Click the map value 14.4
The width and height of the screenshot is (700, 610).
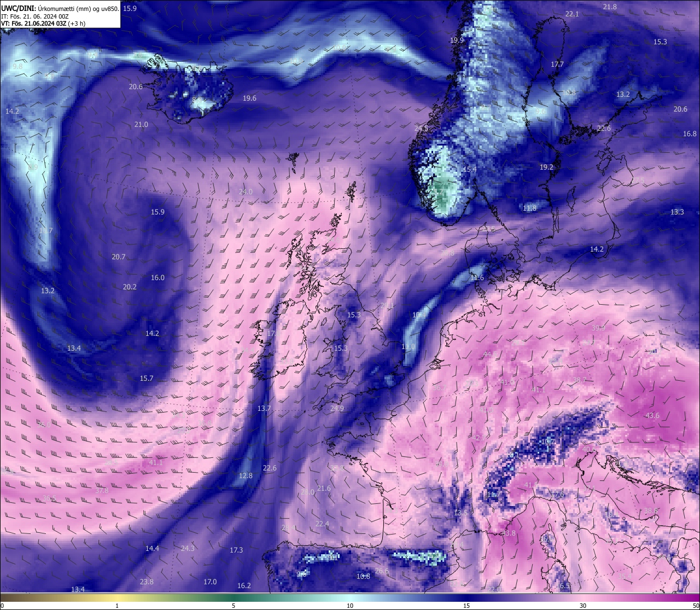152,549
